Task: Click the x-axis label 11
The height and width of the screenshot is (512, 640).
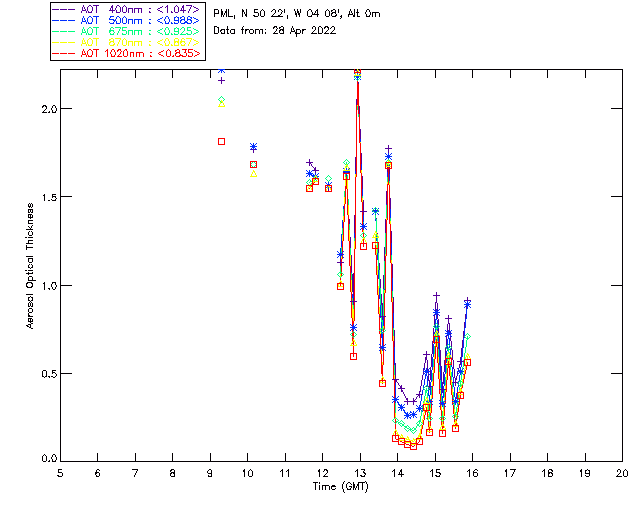Action: click(285, 473)
